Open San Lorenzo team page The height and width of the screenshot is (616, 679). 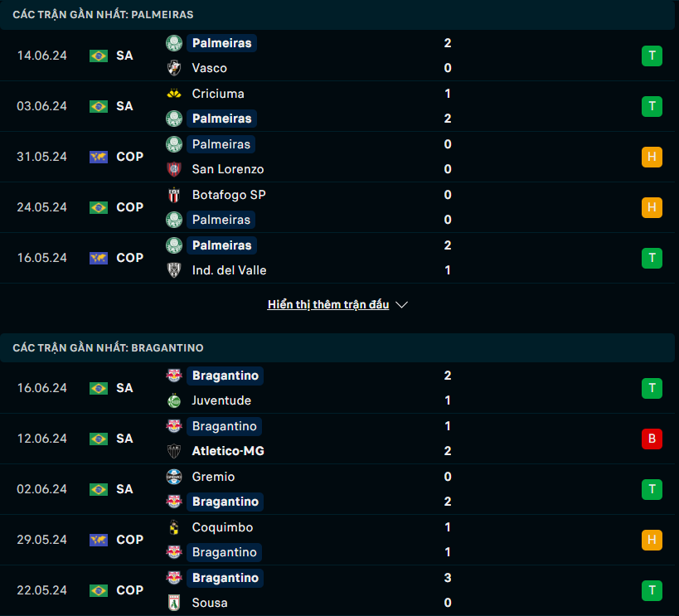(228, 169)
